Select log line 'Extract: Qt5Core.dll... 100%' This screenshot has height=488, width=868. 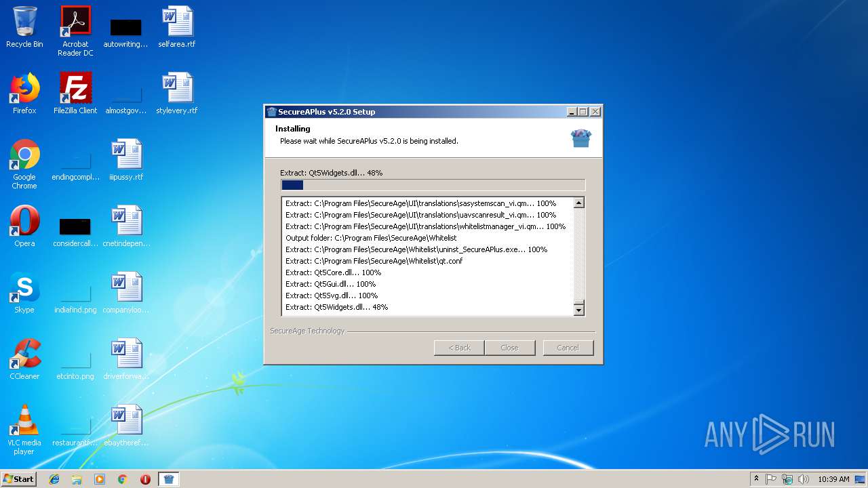tap(333, 272)
